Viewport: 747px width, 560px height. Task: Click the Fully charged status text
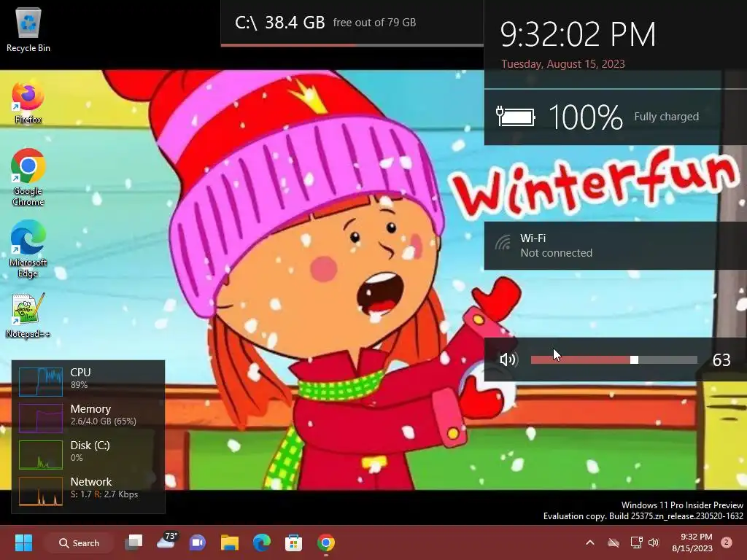point(666,117)
